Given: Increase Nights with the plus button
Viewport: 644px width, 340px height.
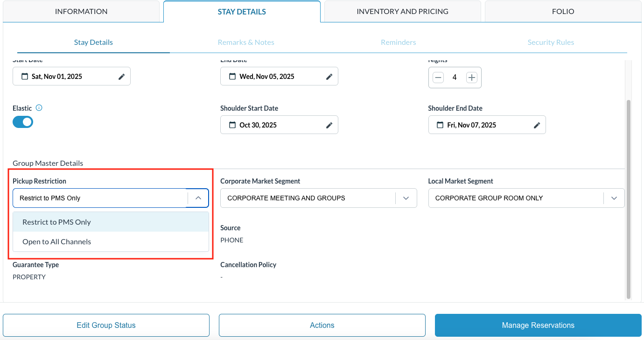Looking at the screenshot, I should (x=472, y=78).
